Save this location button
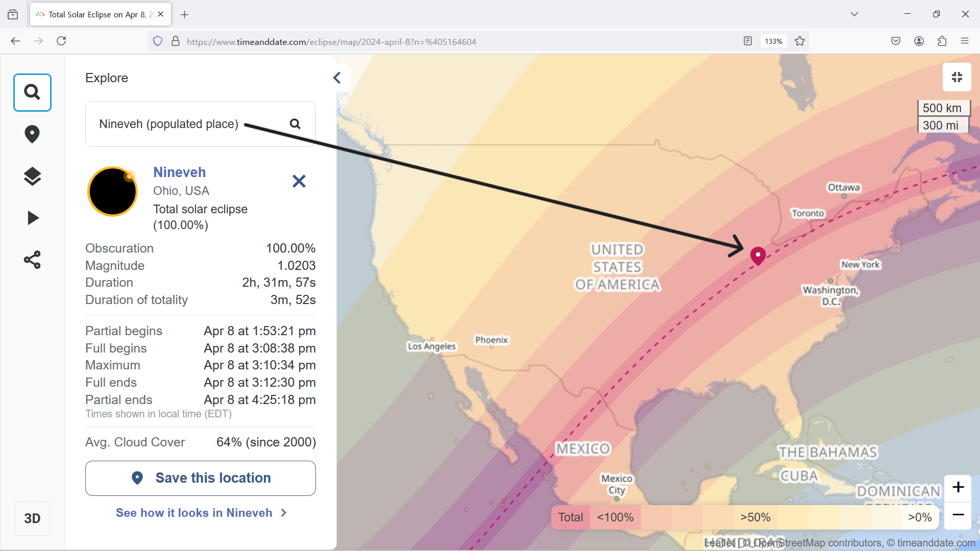 [x=201, y=478]
